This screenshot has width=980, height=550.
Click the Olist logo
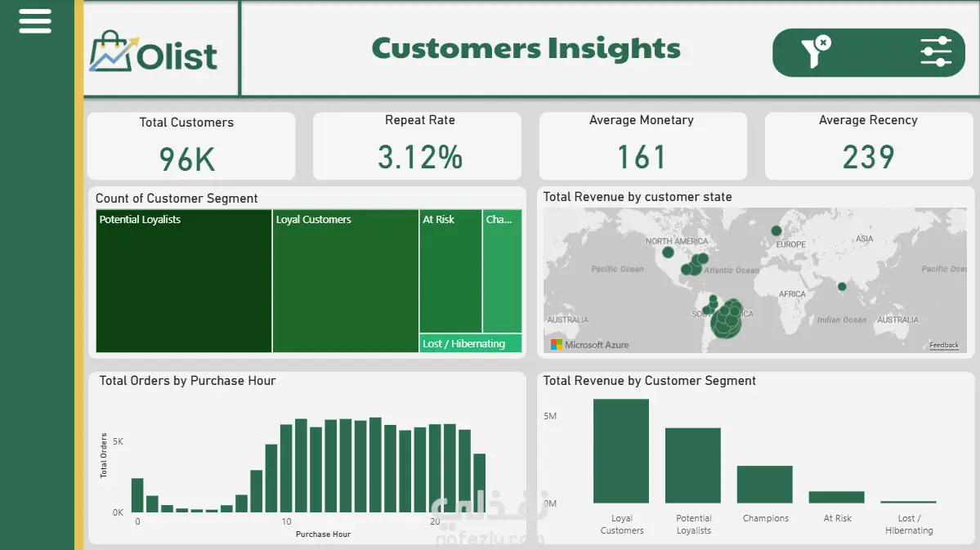[154, 51]
